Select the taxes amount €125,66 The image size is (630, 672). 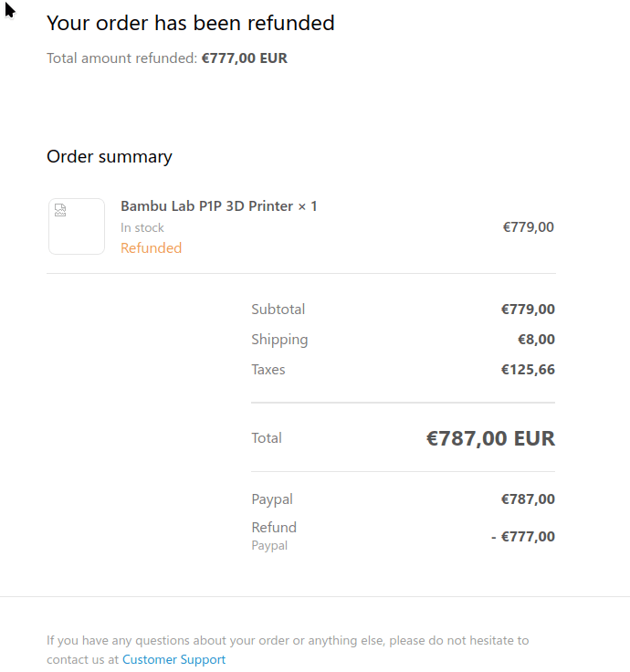(527, 370)
